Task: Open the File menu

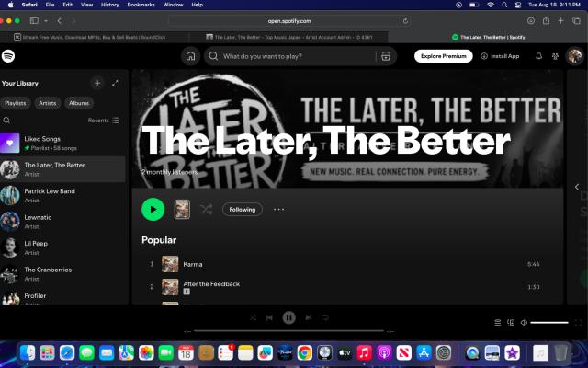Action: click(50, 5)
